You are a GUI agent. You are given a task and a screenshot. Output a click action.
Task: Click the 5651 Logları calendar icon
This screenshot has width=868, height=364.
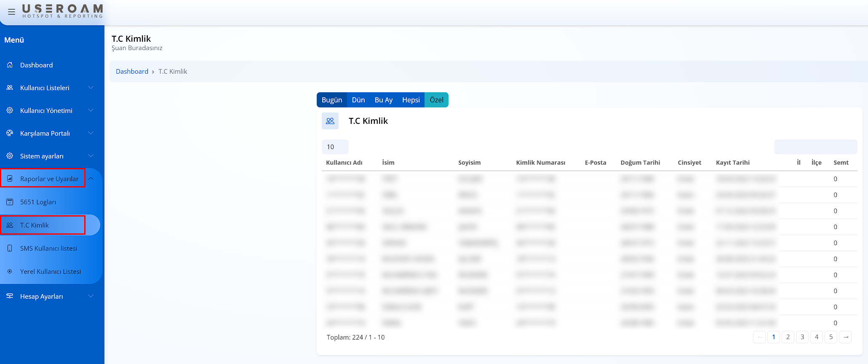coord(10,202)
